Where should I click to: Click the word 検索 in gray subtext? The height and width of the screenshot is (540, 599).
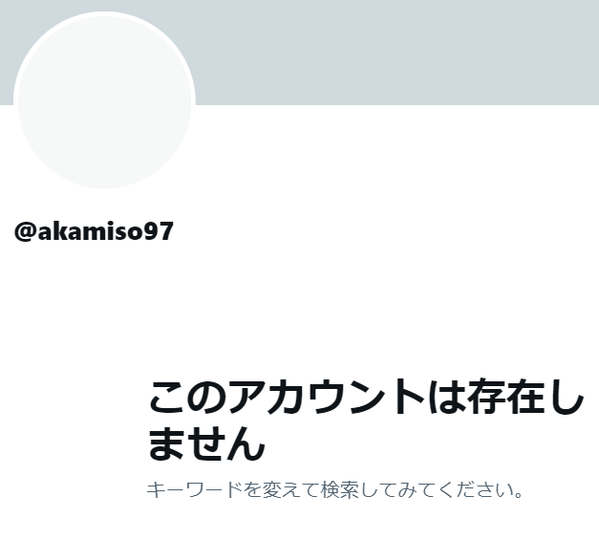pyautogui.click(x=340, y=490)
